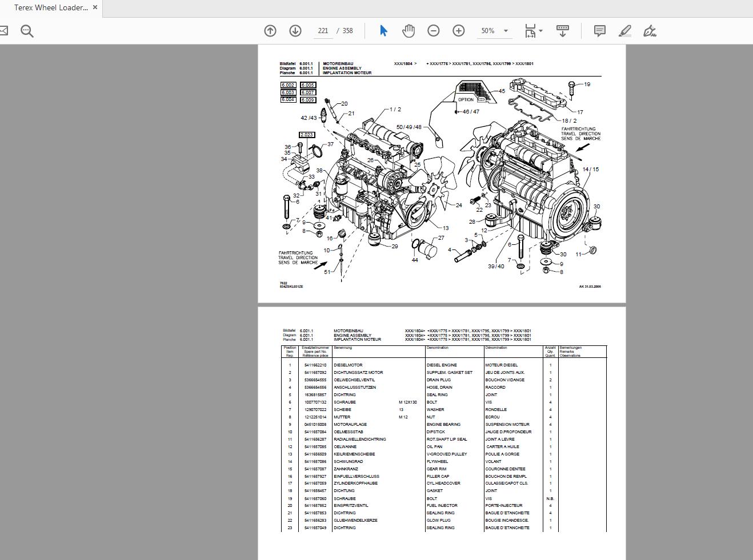Click diagram reference box 6.004
Image resolution: width=753 pixels, height=560 pixels.
tap(288, 100)
